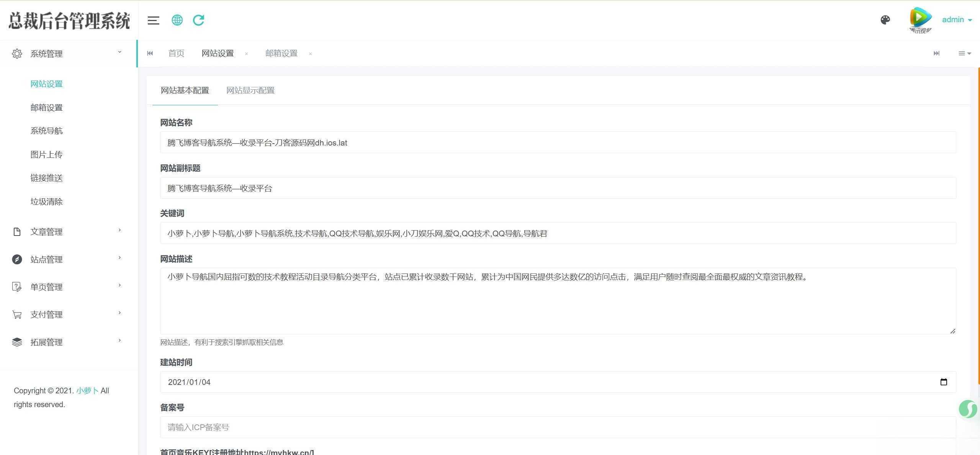Click the 小萝卜 copyright link

click(87, 391)
